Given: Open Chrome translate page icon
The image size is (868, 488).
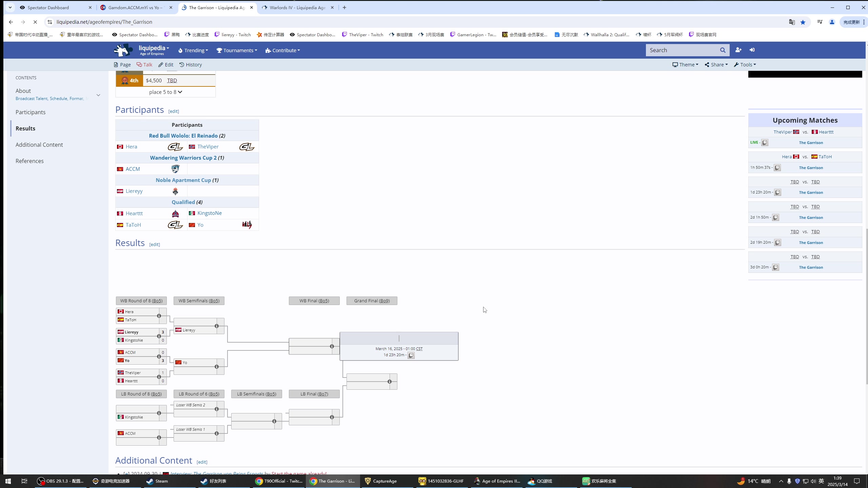Looking at the screenshot, I should tap(792, 22).
